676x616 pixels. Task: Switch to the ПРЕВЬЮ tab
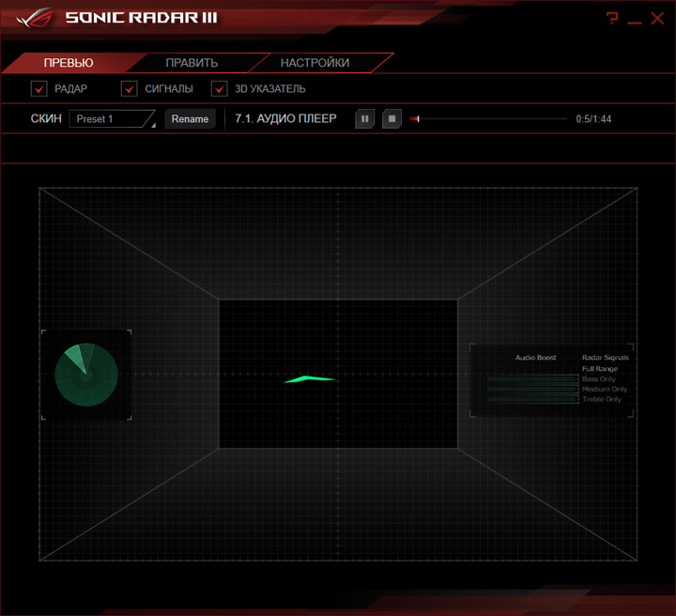[x=69, y=63]
